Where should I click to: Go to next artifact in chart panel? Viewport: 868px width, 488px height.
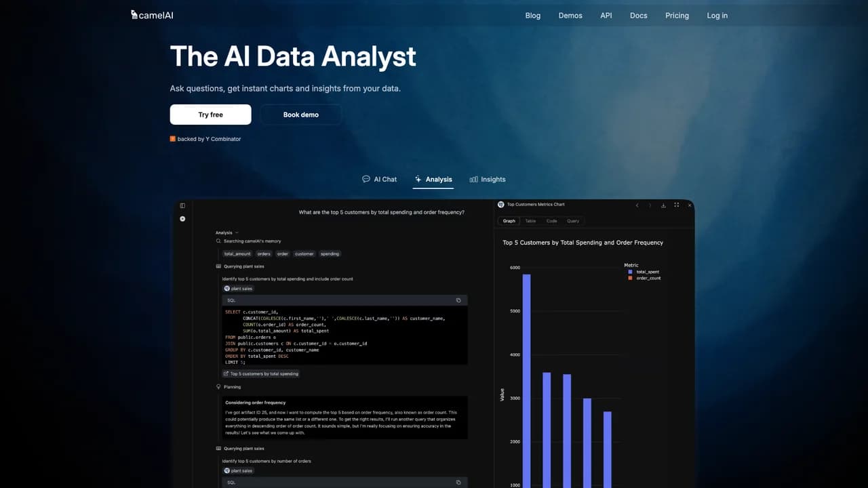click(650, 205)
